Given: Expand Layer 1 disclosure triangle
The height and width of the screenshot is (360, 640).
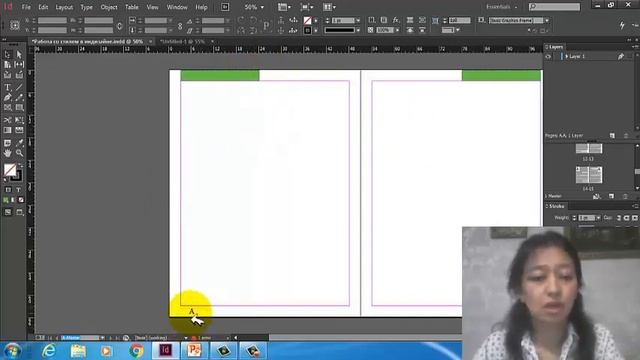Looking at the screenshot, I should tap(567, 57).
